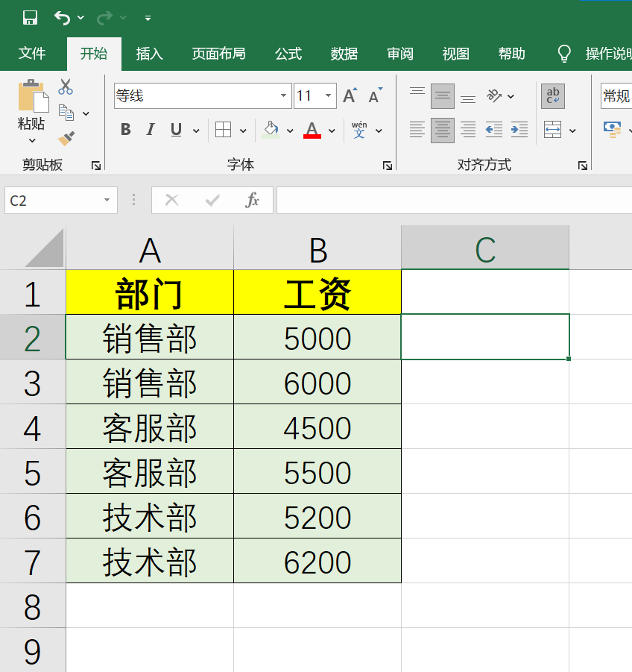Undo the last action
The width and height of the screenshot is (632, 672).
click(x=62, y=18)
